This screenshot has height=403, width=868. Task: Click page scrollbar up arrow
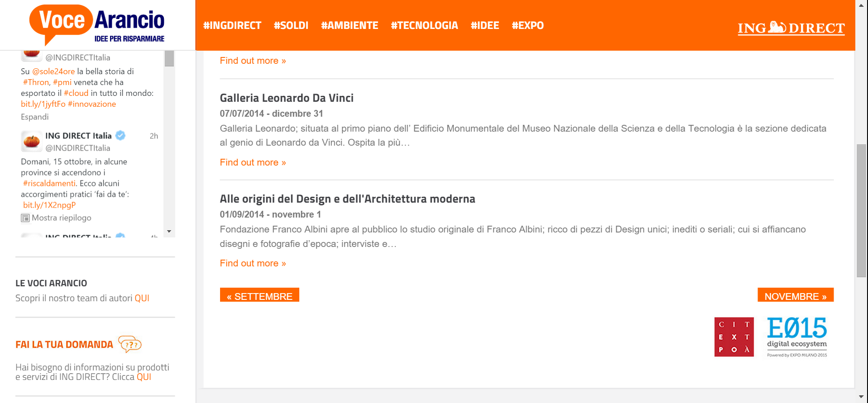(x=861, y=5)
